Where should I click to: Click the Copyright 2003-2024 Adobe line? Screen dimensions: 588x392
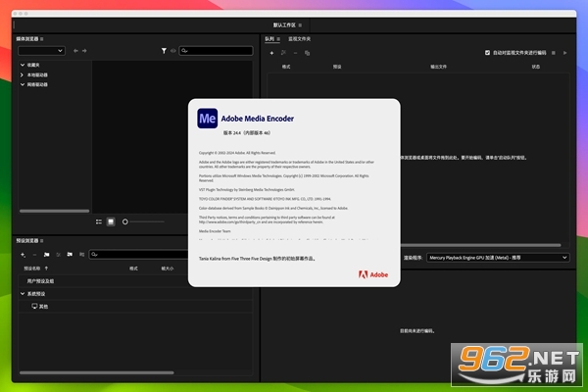point(237,153)
